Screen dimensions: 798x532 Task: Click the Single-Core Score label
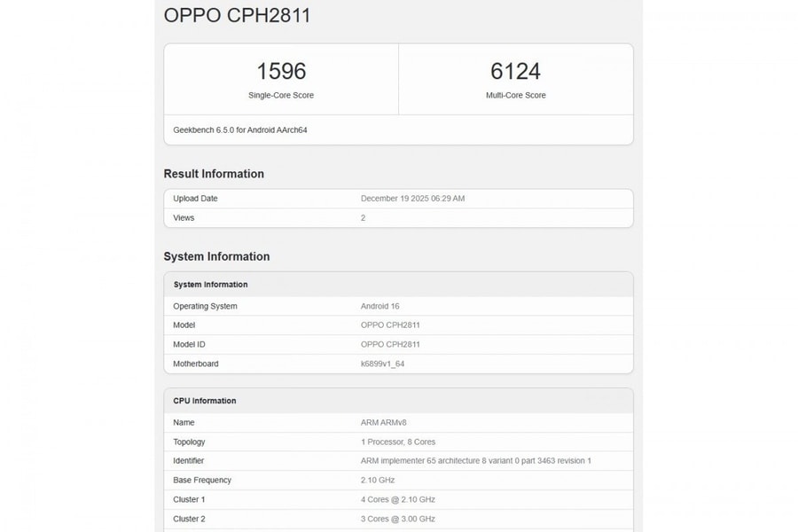[x=281, y=95]
